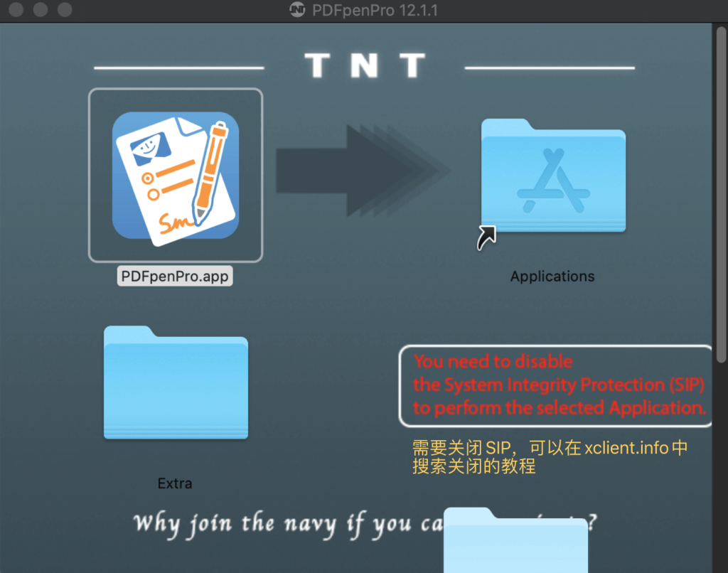This screenshot has height=573, width=728.
Task: Click the TNT logo heading
Action: point(365,66)
